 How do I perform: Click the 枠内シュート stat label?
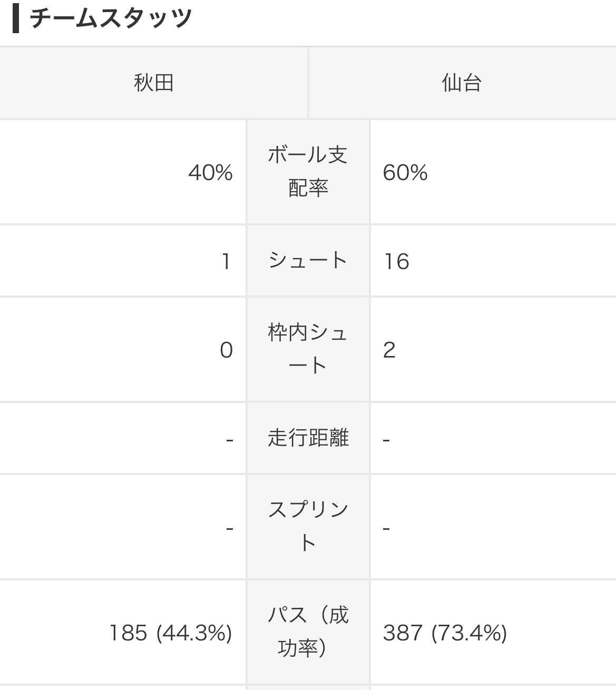click(x=308, y=349)
